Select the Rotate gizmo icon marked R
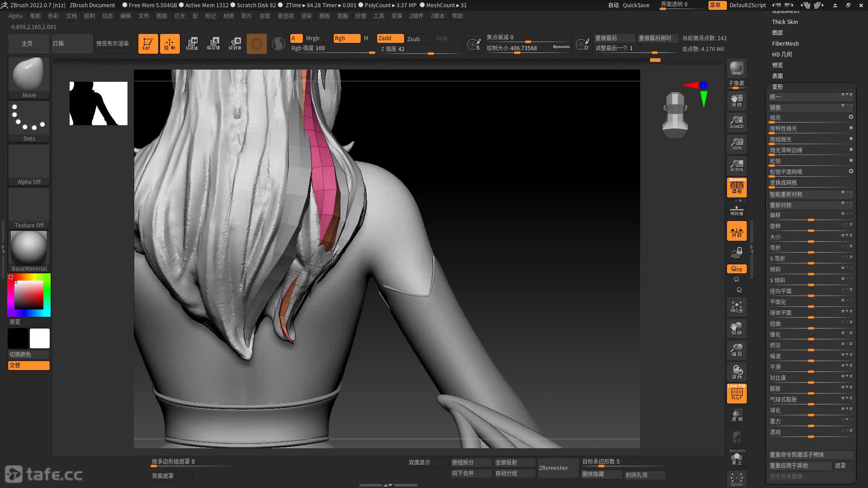The image size is (868, 488). point(235,44)
